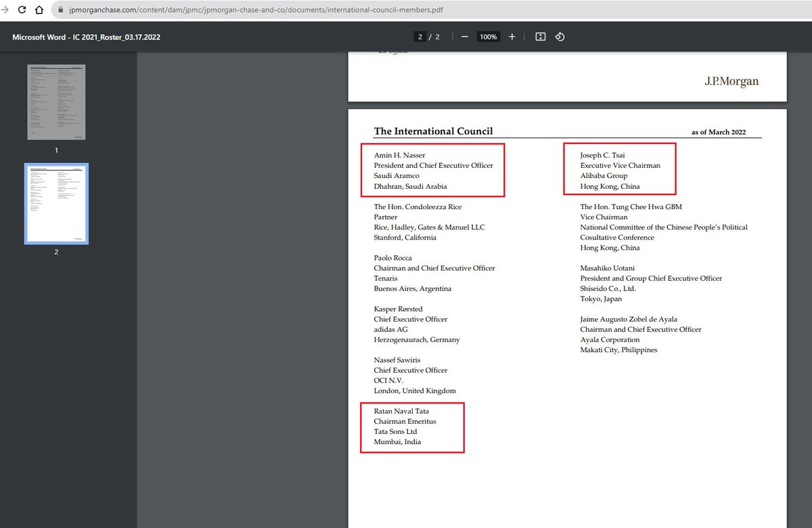Click the document title IC 2021_Roster_03.17.2022
812x528 pixels.
click(x=86, y=37)
